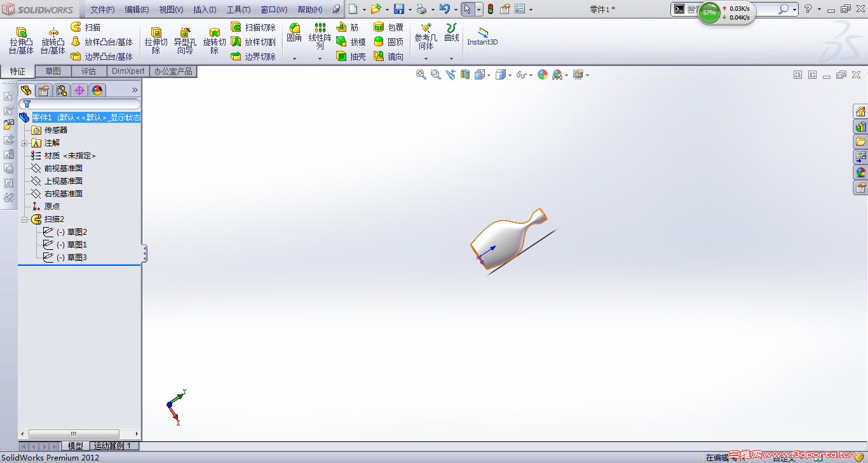Expand the 线性阵列 pattern dropdown arrow
Screen dimensions: 868x463
click(320, 59)
